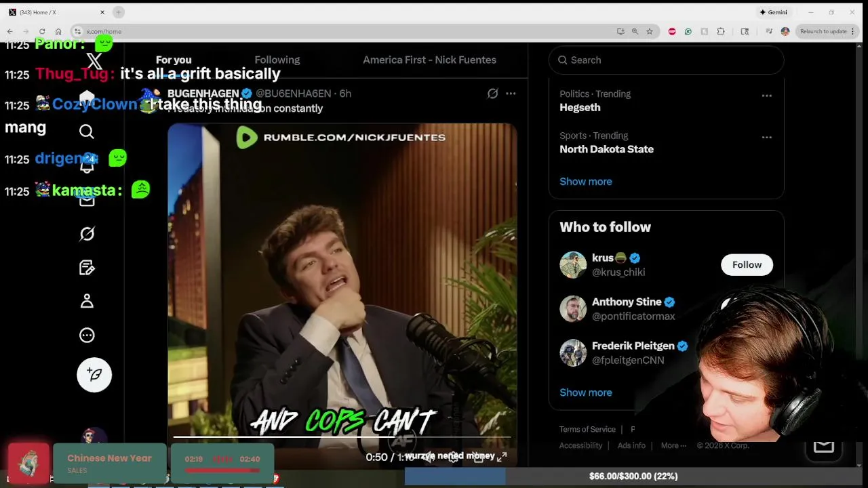Click Frederik Pleitgen's avatar picture
Screen dimensions: 868x488
573,353
